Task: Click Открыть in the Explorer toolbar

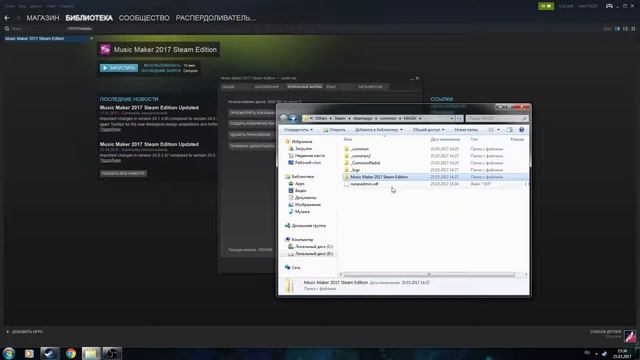Action: point(334,130)
